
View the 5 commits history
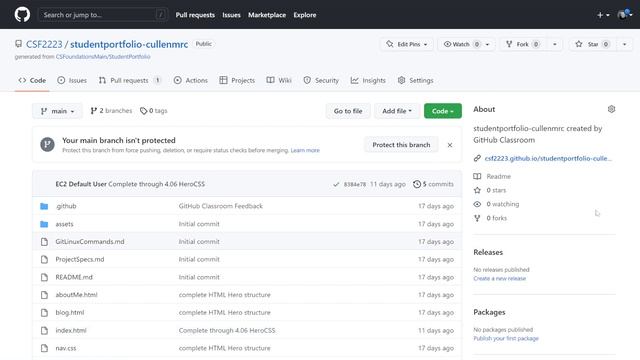pyautogui.click(x=433, y=184)
